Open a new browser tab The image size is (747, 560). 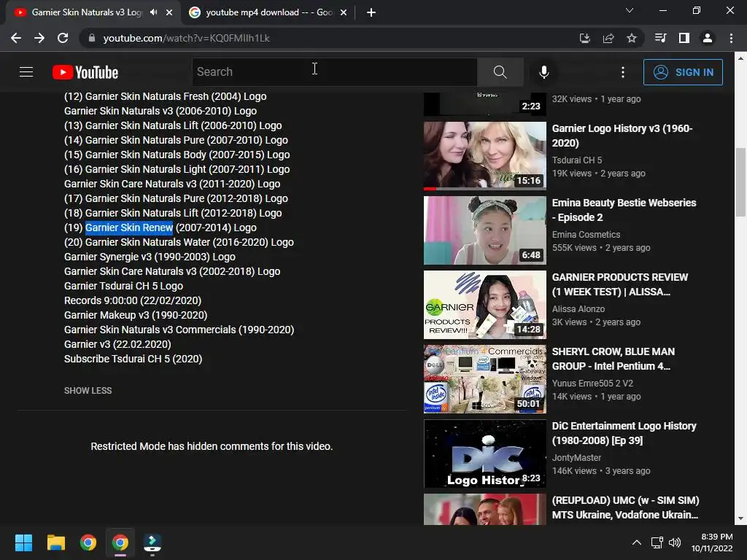point(371,12)
